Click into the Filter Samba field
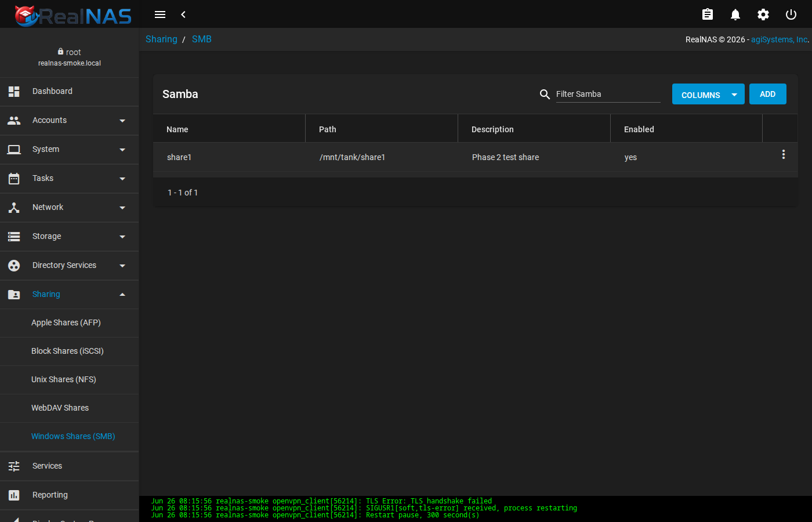Screen dimensions: 812x522 608,94
